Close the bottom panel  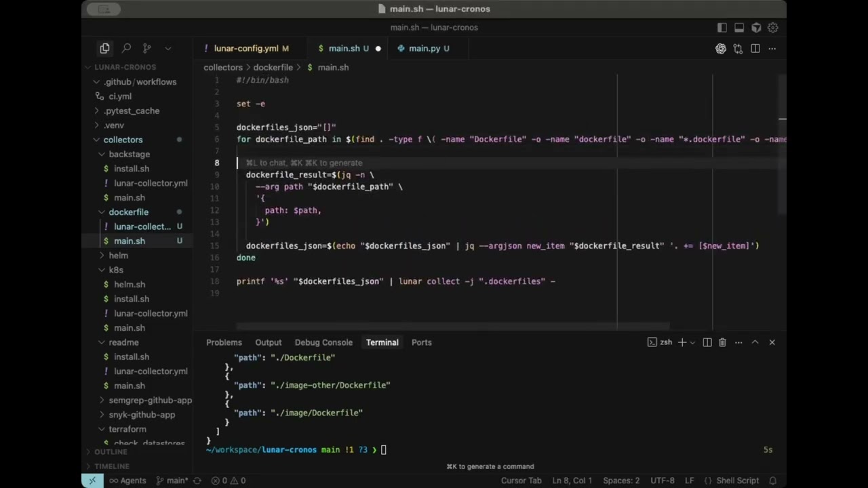772,342
